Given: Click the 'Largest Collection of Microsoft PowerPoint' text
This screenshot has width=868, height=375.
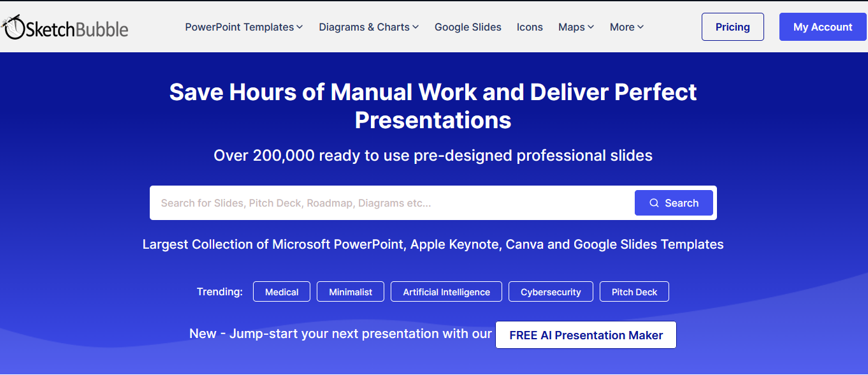Looking at the screenshot, I should pos(433,244).
